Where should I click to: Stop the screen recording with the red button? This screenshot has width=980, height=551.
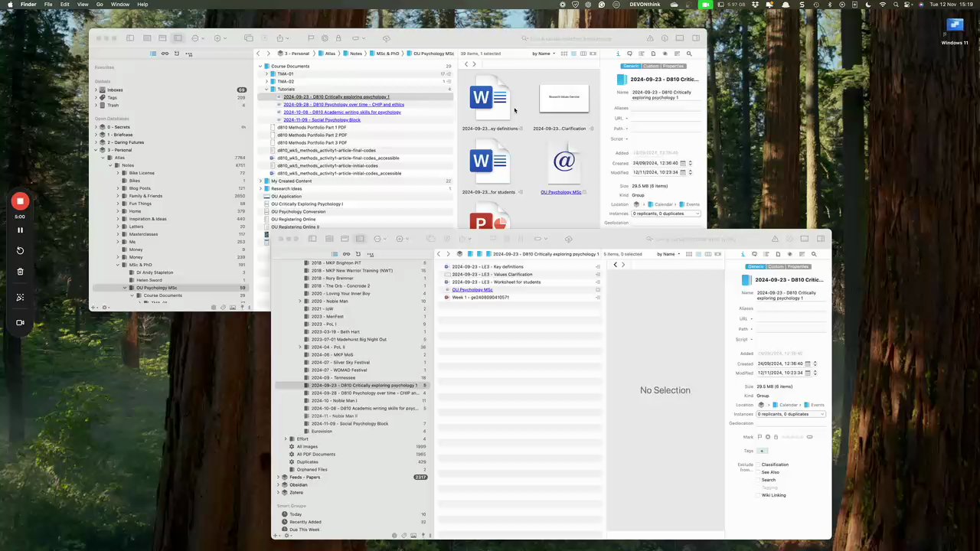[20, 201]
